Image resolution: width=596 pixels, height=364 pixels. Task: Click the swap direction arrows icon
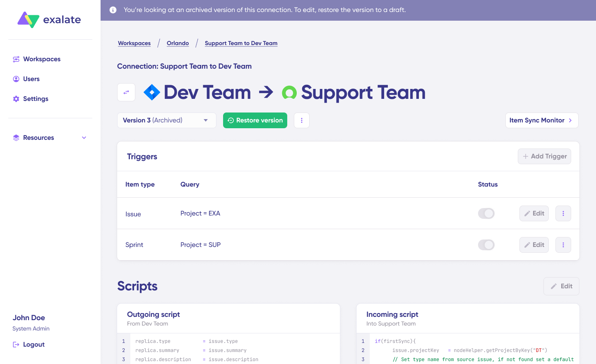point(126,92)
